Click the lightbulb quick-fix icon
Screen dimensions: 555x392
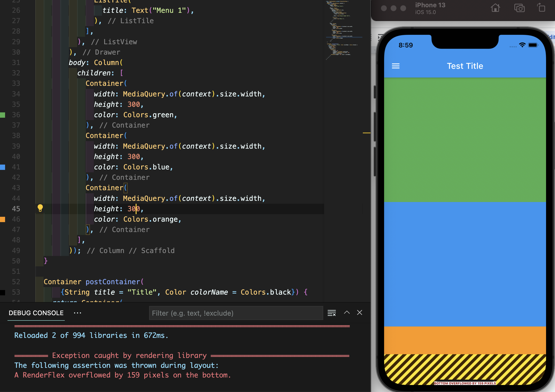(40, 208)
